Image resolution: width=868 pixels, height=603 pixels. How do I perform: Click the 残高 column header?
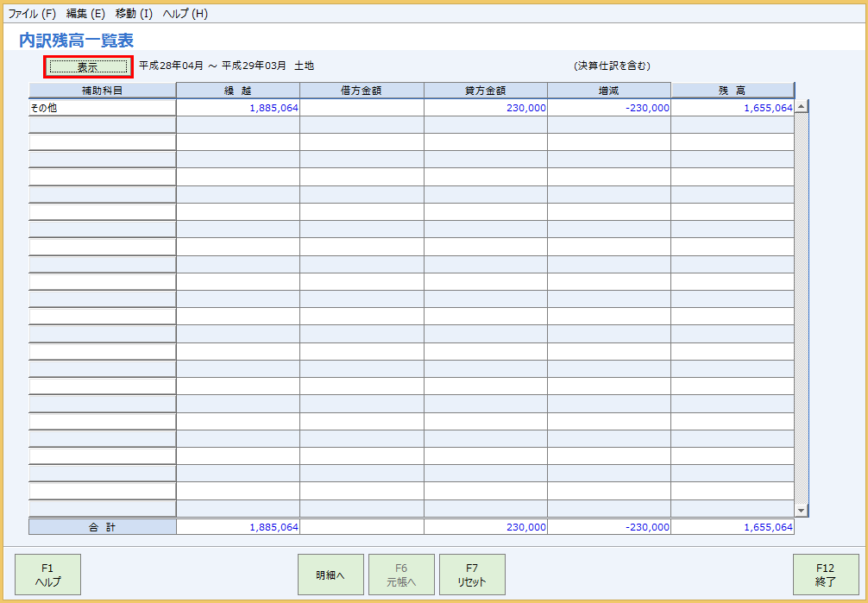pyautogui.click(x=733, y=90)
